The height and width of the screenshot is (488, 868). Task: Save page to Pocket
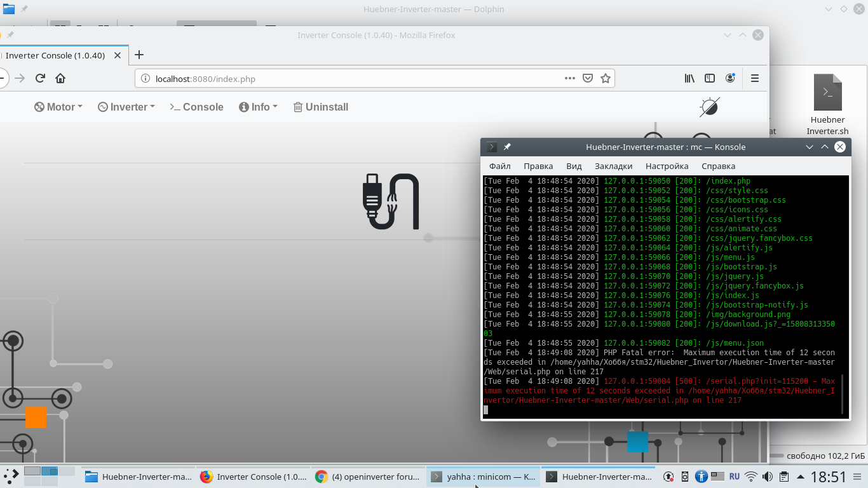click(588, 78)
